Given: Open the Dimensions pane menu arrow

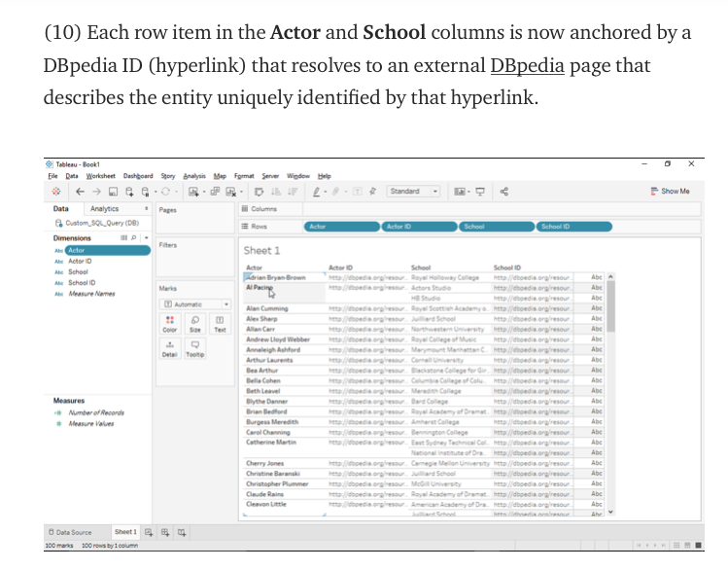Looking at the screenshot, I should [x=146, y=238].
